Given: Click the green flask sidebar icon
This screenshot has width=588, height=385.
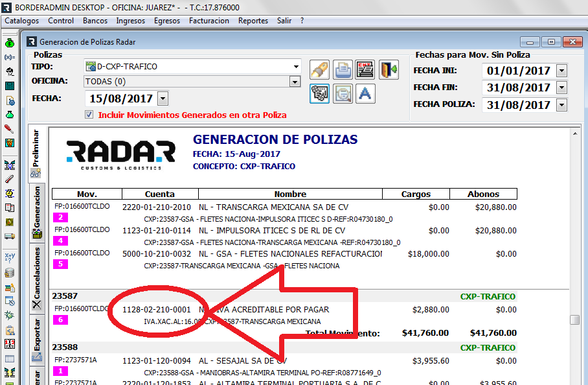Looking at the screenshot, I should pos(9,115).
